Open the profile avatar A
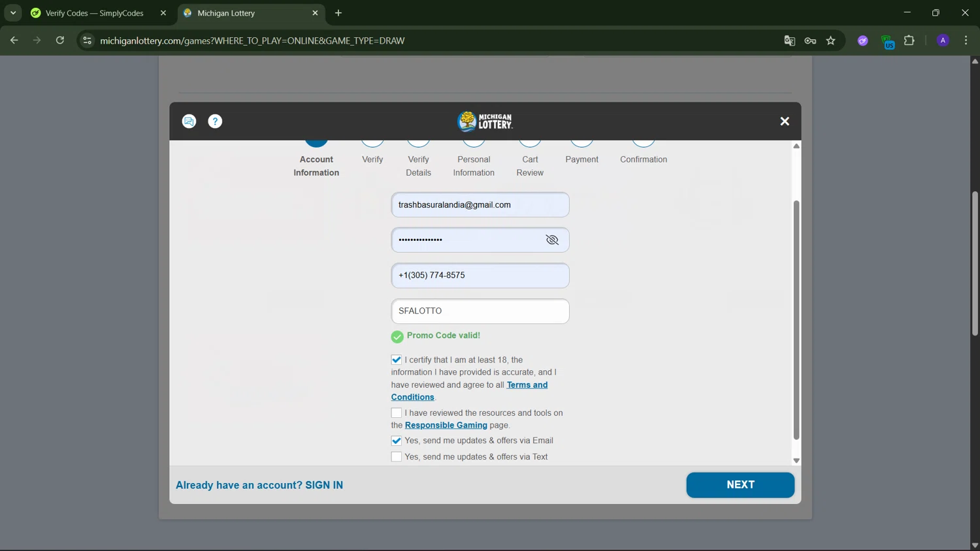This screenshot has height=551, width=980. [x=943, y=40]
